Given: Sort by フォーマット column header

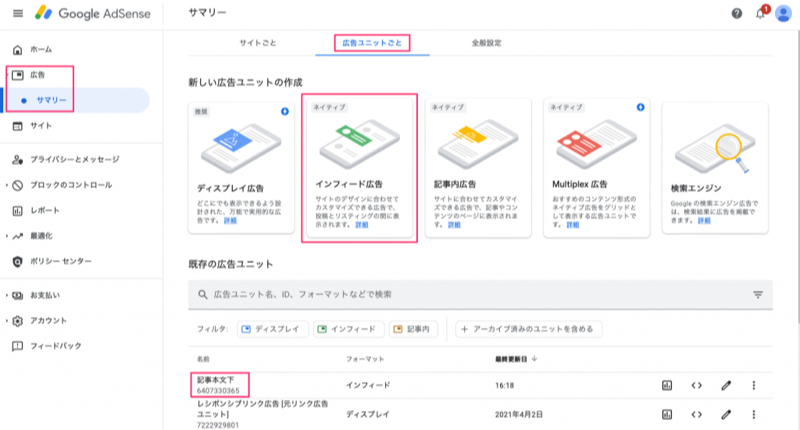Looking at the screenshot, I should tap(365, 359).
